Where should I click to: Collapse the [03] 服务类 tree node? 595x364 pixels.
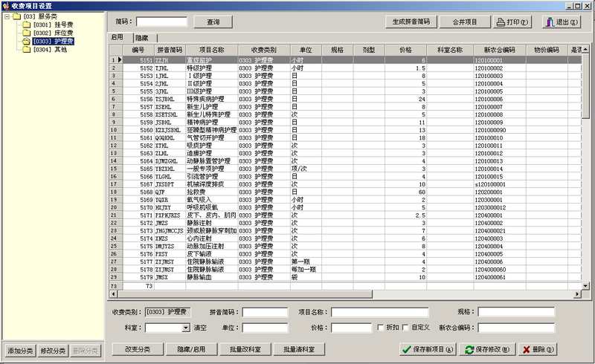coord(7,16)
